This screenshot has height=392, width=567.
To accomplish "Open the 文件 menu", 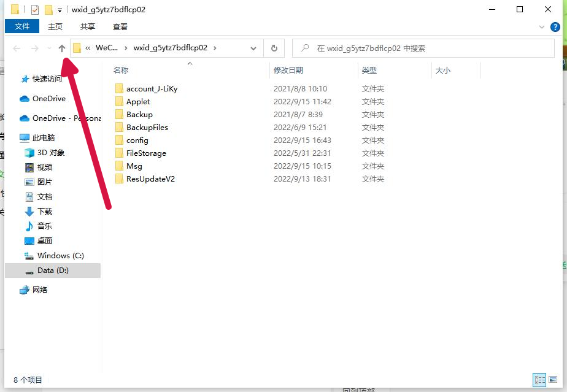I will pos(22,26).
